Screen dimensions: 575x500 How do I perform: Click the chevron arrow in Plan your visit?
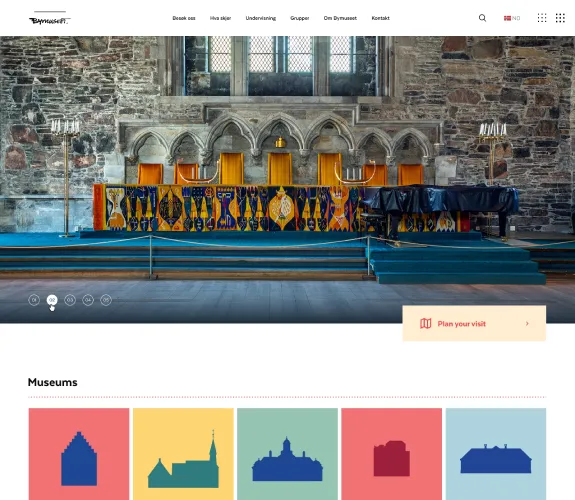pyautogui.click(x=527, y=324)
